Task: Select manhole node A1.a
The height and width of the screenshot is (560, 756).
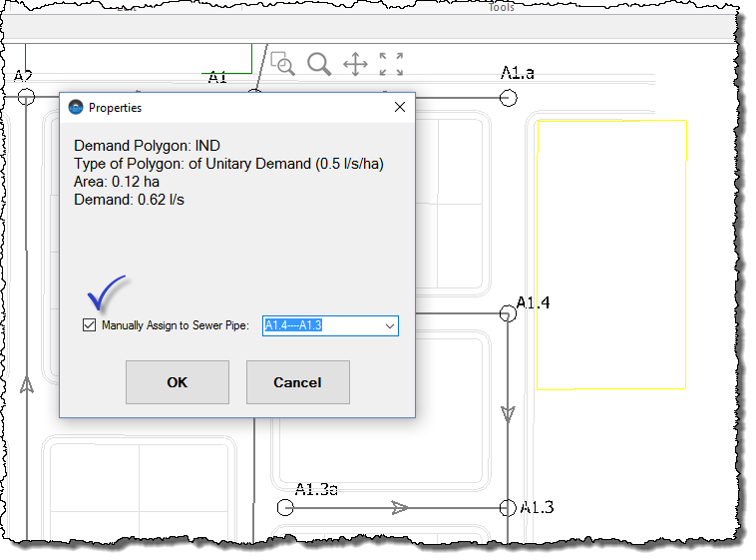Action: [x=509, y=98]
